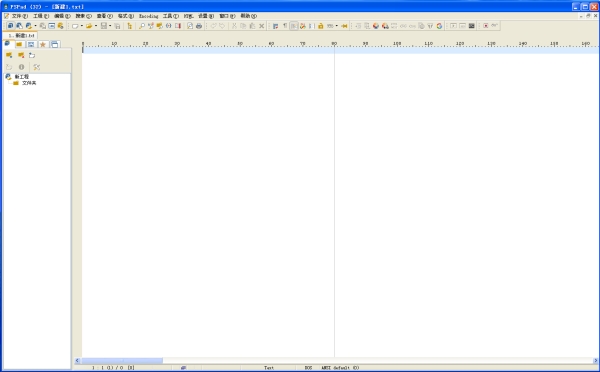The image size is (600, 372).
Task: Click the remove folder from project icon
Action: pos(21,55)
